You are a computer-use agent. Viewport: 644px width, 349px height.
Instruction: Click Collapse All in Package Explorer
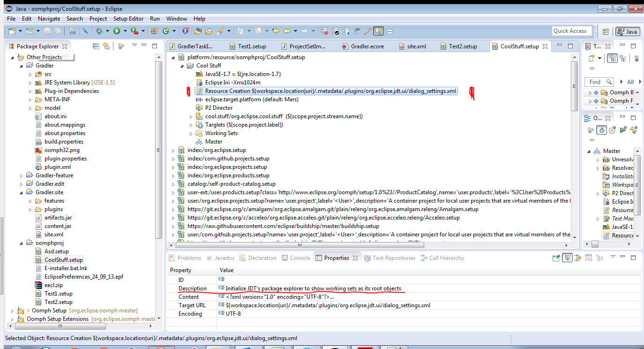point(96,46)
